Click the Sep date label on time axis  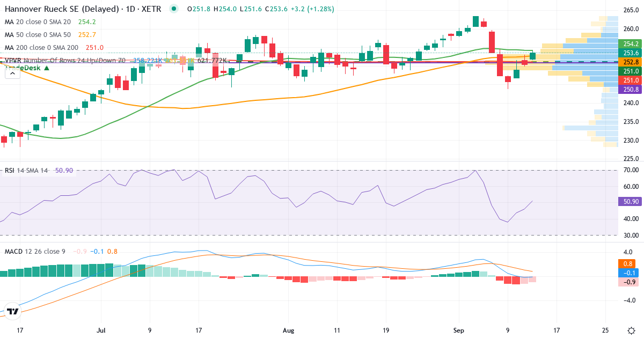pyautogui.click(x=459, y=330)
